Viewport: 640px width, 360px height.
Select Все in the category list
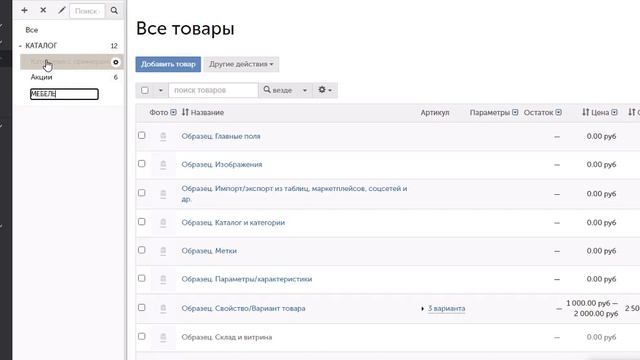point(31,30)
